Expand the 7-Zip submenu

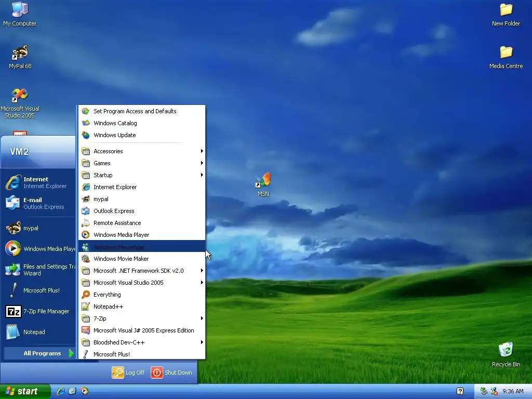[x=142, y=318]
